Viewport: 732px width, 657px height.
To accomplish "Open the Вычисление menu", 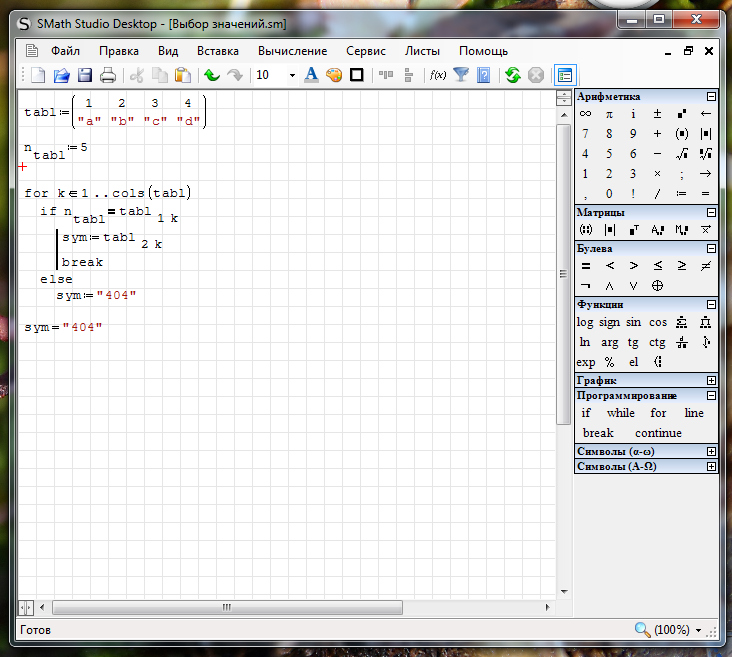I will click(x=292, y=51).
